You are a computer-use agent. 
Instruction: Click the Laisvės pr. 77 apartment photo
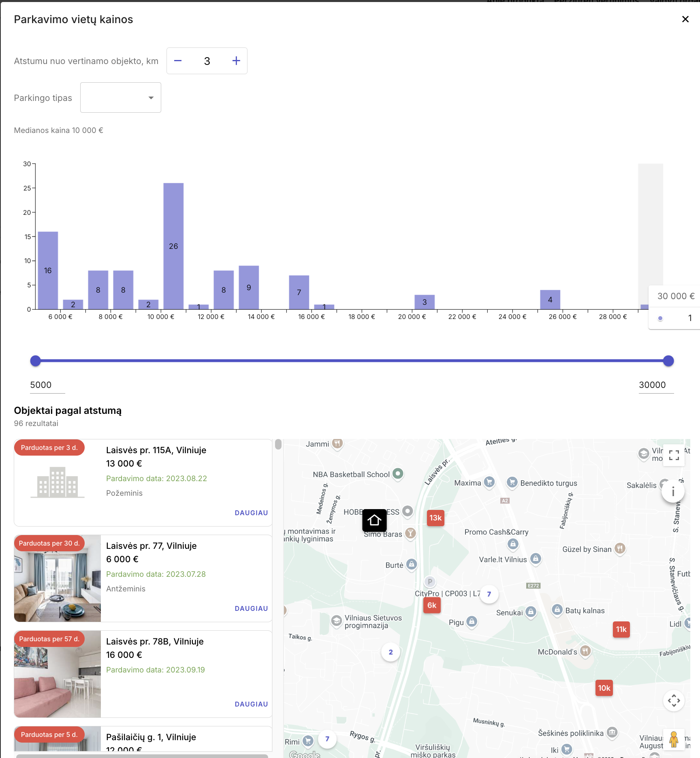[58, 578]
